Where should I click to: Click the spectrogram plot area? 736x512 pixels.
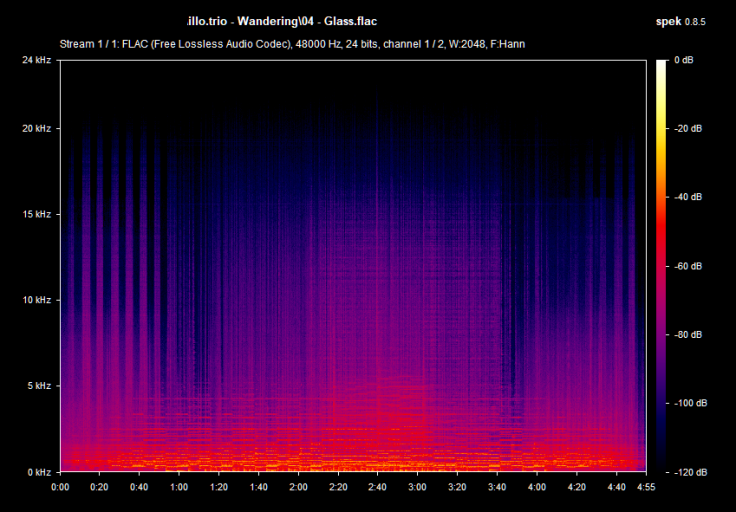click(353, 266)
